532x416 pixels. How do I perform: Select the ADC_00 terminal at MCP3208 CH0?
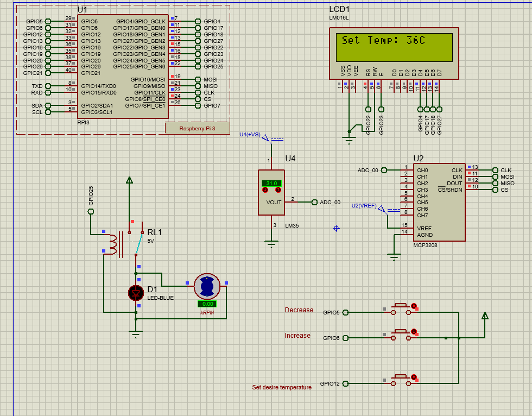click(x=384, y=171)
